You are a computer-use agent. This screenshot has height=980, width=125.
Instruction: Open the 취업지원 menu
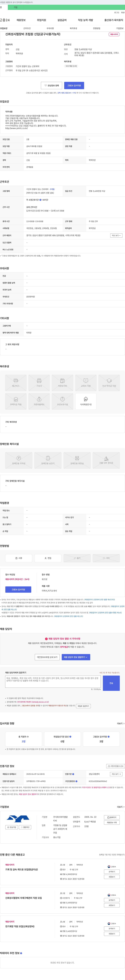click(x=41, y=20)
